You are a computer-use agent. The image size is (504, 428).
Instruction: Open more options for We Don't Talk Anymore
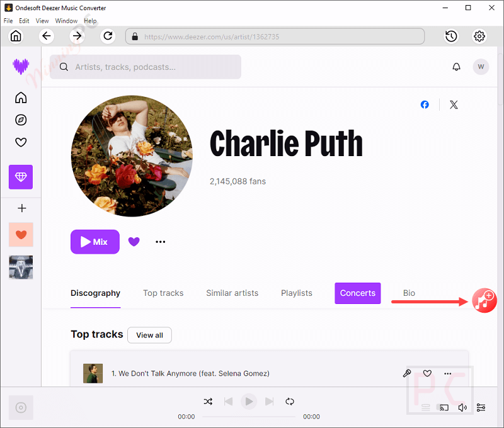[447, 373]
